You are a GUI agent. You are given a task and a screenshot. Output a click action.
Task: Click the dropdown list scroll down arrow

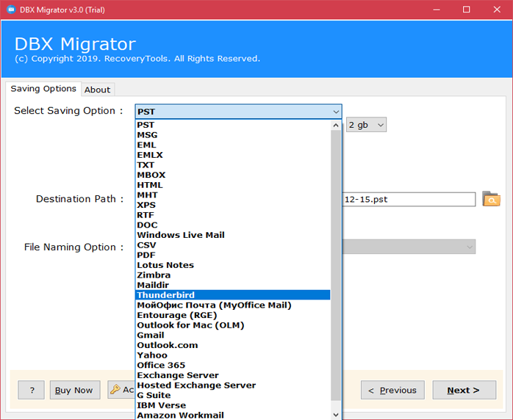click(x=336, y=415)
